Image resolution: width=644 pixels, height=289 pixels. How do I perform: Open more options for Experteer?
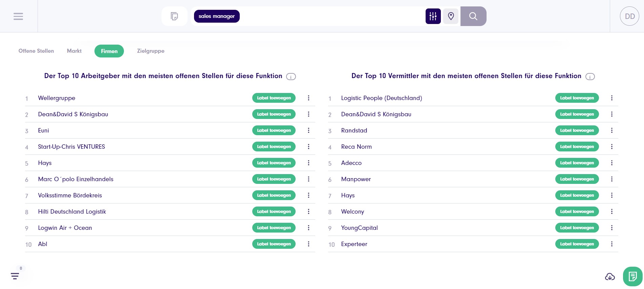611,244
